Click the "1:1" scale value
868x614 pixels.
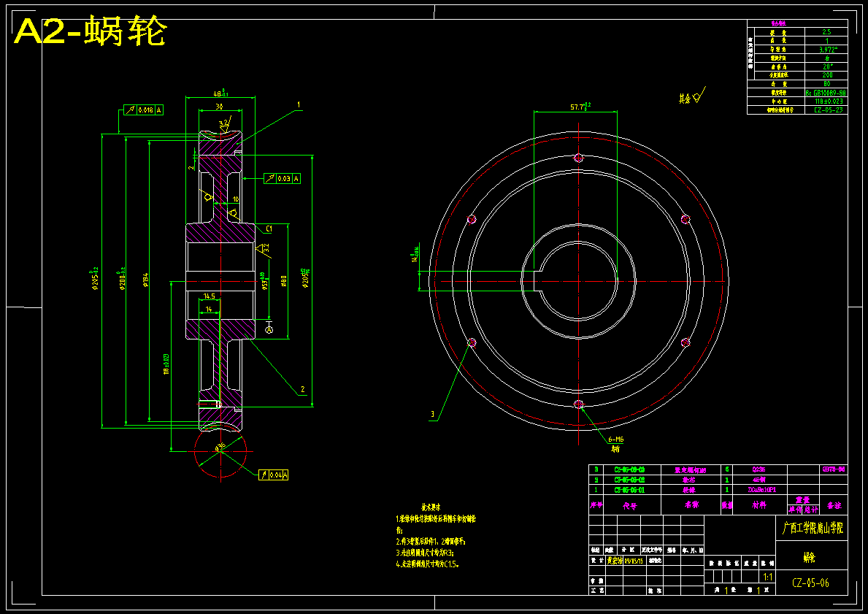coord(768,577)
